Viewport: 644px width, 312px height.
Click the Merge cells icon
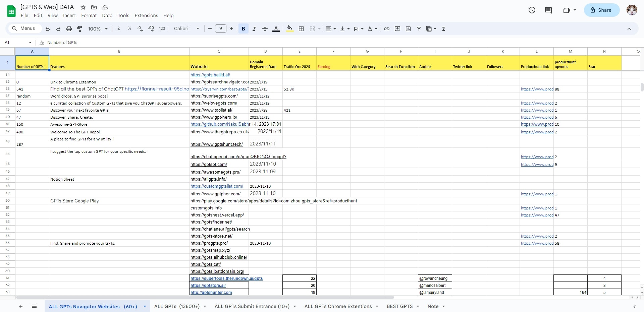point(312,29)
